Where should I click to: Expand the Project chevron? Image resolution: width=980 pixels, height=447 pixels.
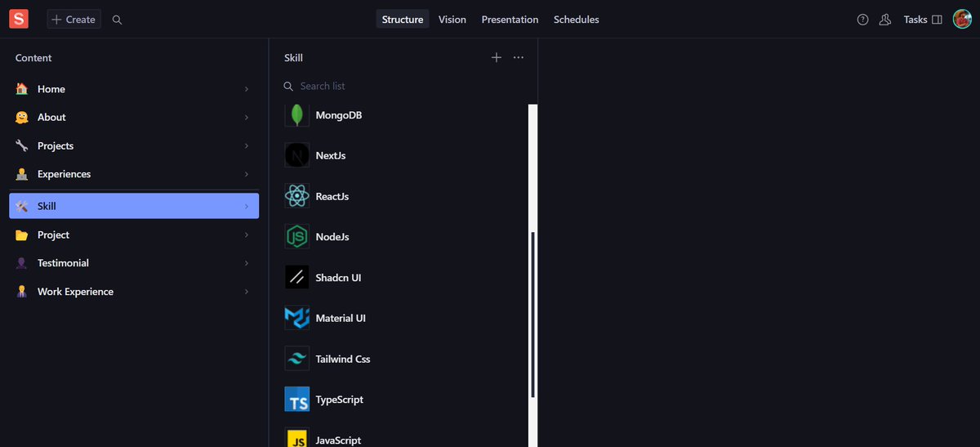[x=247, y=235]
